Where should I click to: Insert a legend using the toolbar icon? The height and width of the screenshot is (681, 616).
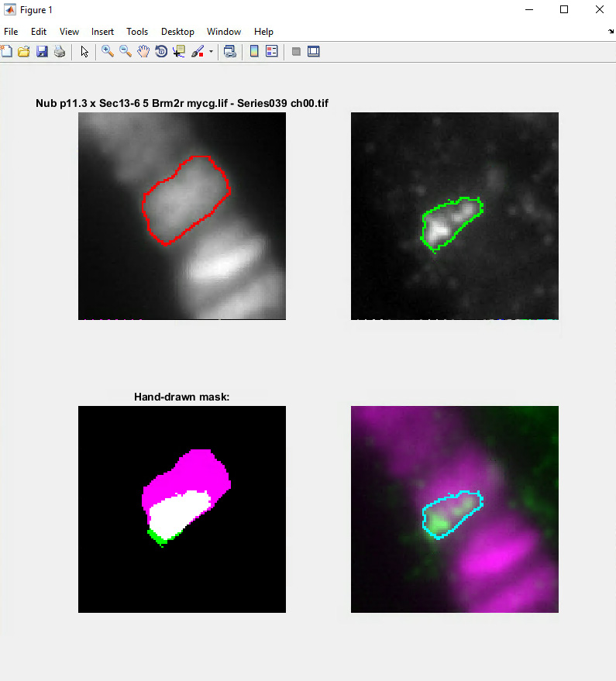[x=272, y=51]
